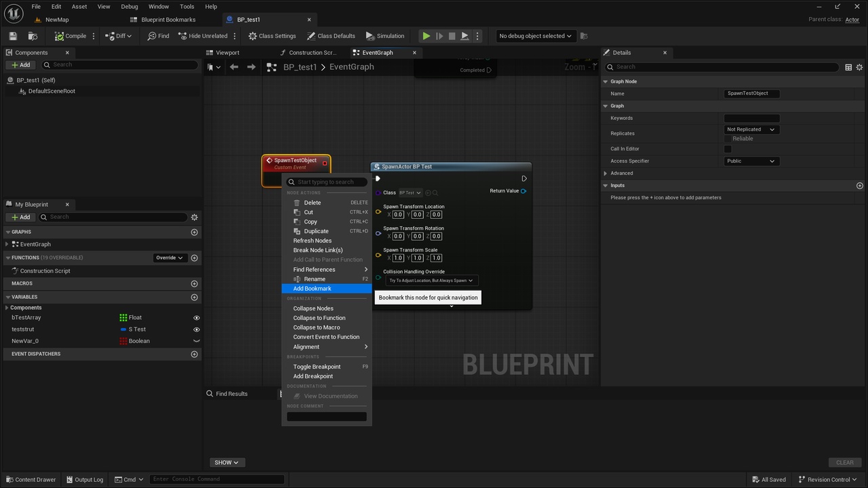
Task: Click the green Play button
Action: (426, 36)
